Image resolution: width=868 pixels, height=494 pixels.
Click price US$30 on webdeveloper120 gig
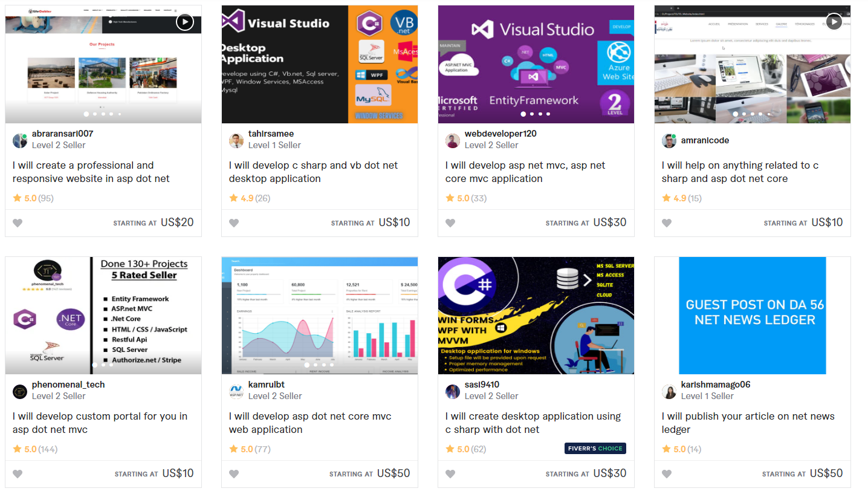610,223
